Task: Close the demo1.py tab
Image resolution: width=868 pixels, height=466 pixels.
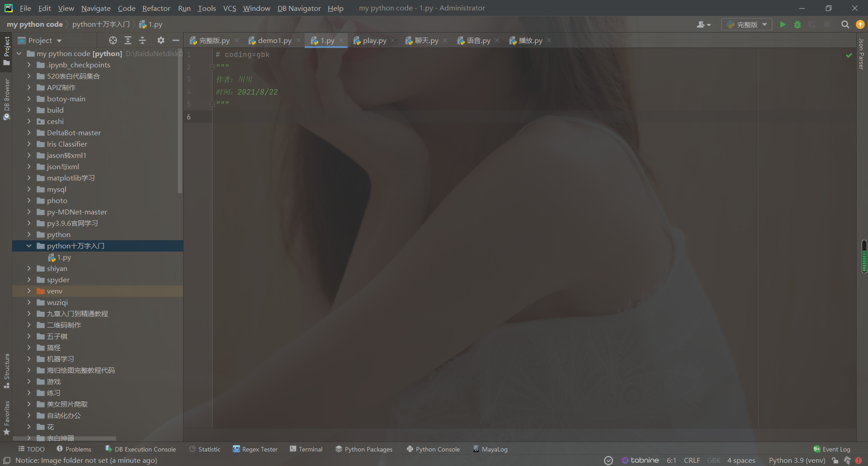Action: click(298, 40)
